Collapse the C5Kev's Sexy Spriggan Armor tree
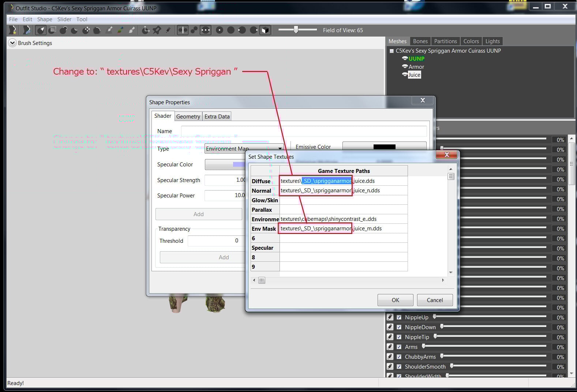Screen dimensions: 577x392 [x=391, y=51]
